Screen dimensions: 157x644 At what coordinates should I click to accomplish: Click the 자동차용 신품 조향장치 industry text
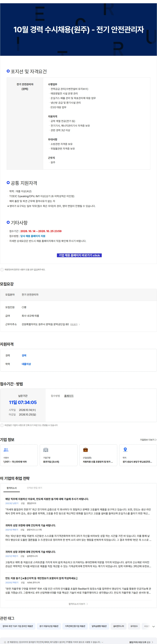(98, 461)
